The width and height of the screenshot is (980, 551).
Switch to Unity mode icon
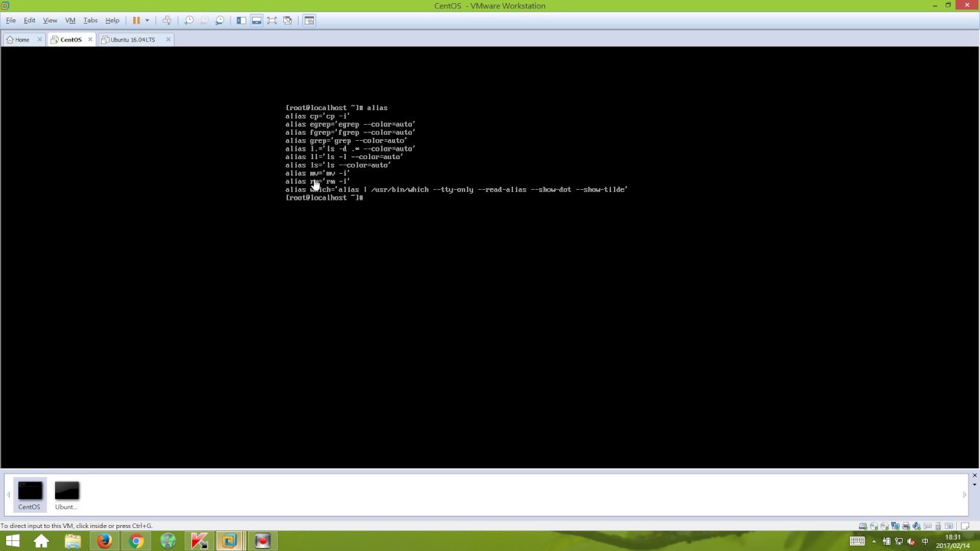click(x=288, y=21)
